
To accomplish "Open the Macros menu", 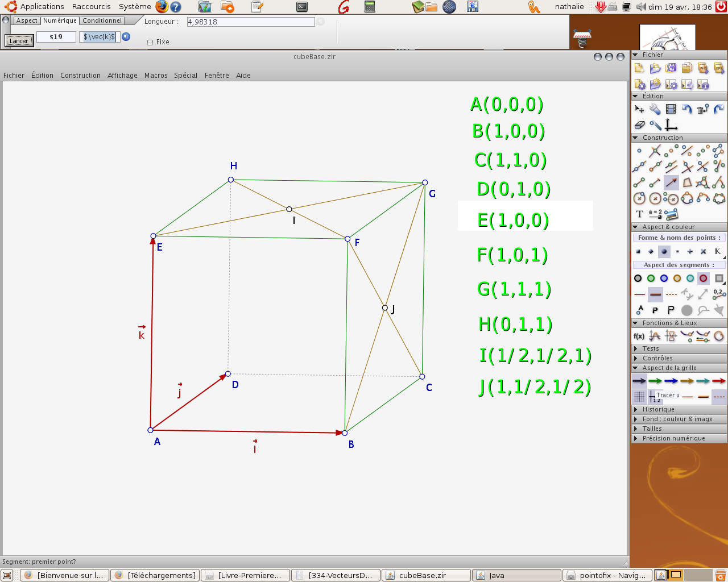I will [155, 75].
